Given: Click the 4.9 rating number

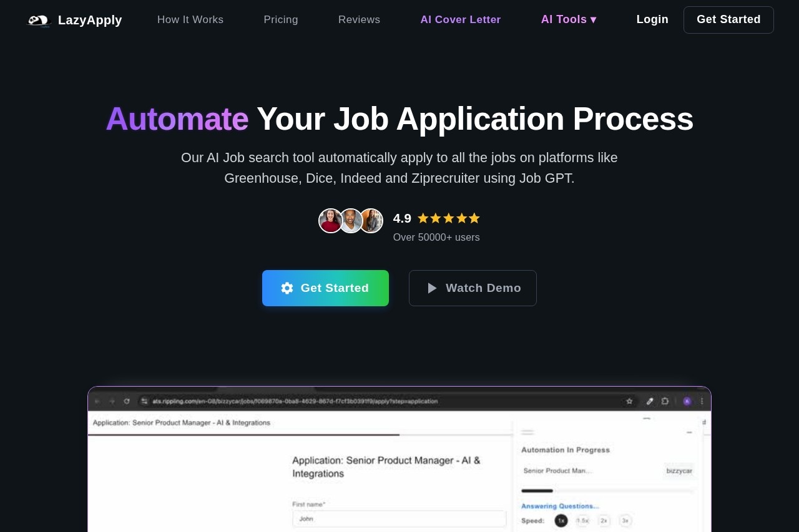Looking at the screenshot, I should click(x=402, y=218).
